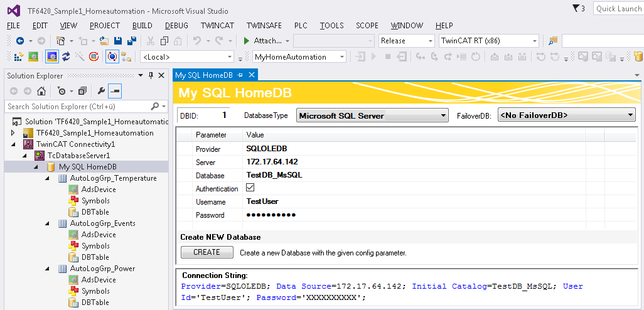Screen dimensions: 644x310
Task: Expand the TF6420_Sample1_Homeautomation project node
Action: [x=13, y=133]
